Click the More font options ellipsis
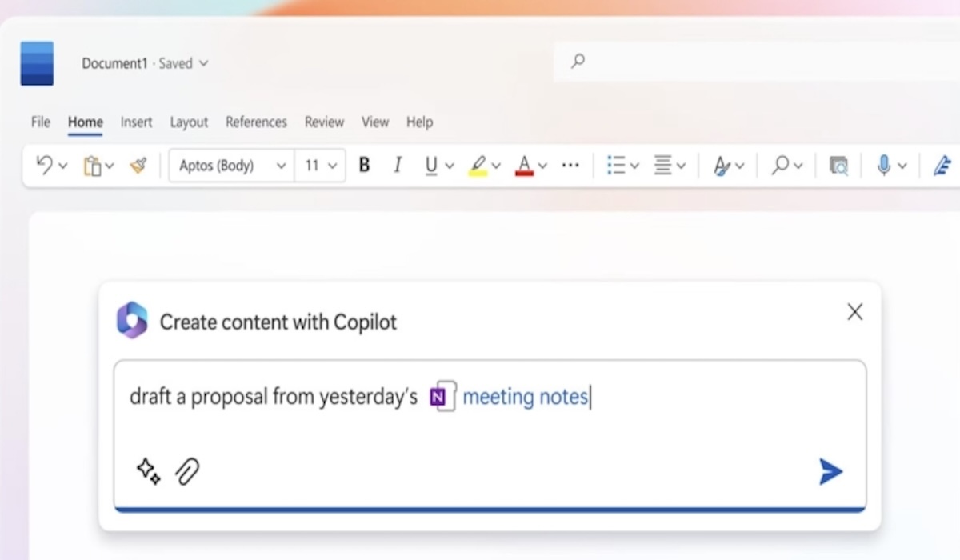The image size is (960, 560). 570,166
